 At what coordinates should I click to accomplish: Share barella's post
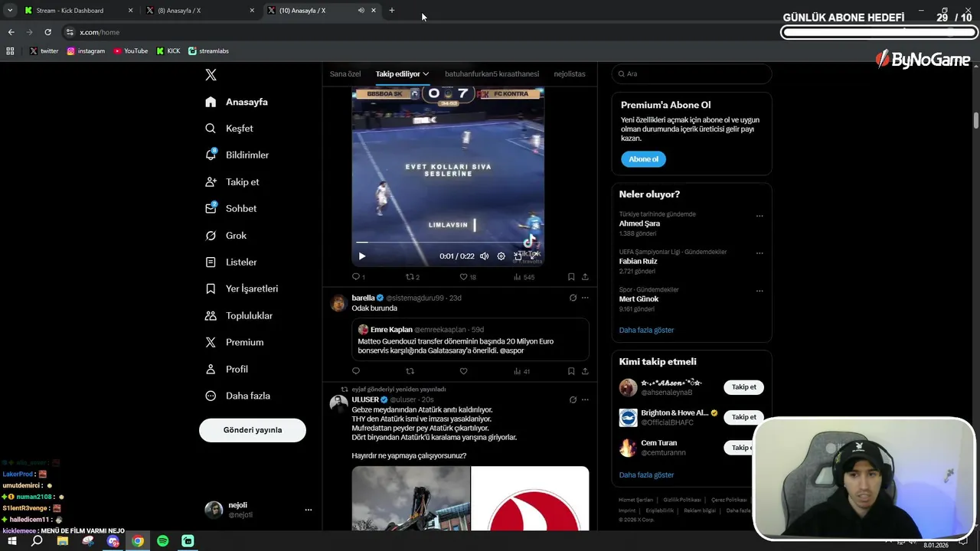tap(585, 371)
